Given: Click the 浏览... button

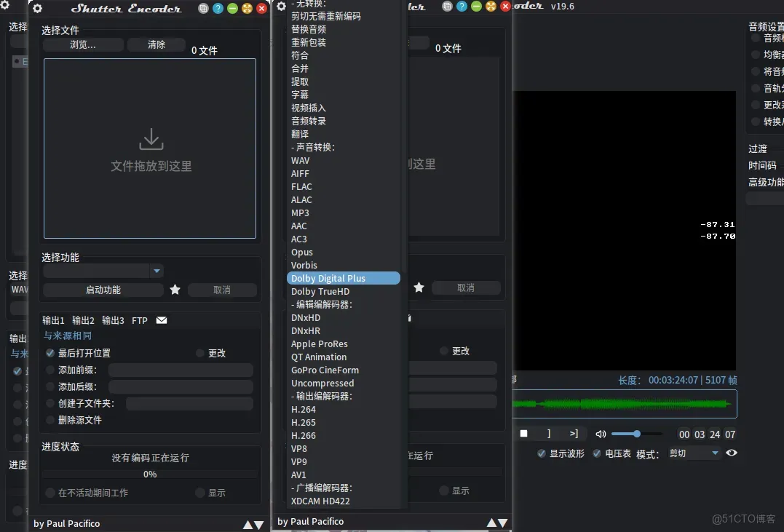Looking at the screenshot, I should click(x=84, y=44).
